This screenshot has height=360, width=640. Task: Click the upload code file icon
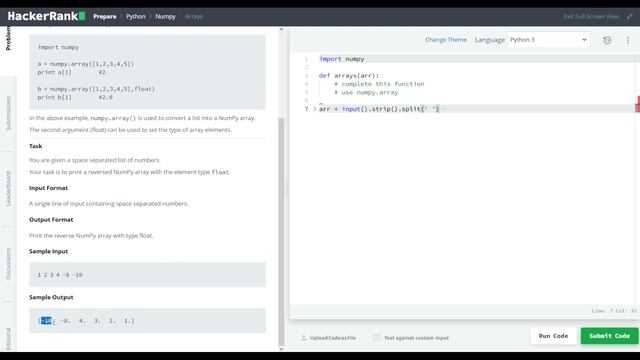click(304, 338)
